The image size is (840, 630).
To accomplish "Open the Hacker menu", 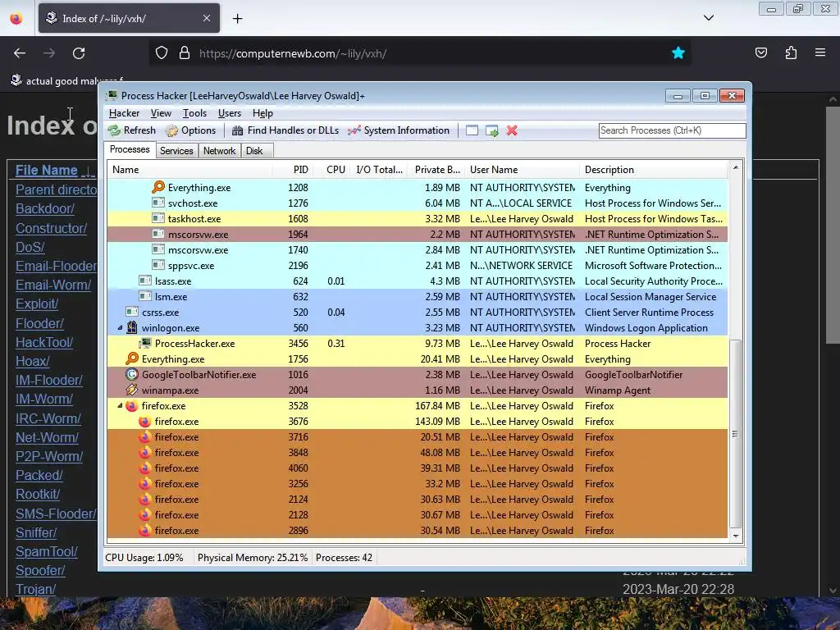I will point(124,113).
